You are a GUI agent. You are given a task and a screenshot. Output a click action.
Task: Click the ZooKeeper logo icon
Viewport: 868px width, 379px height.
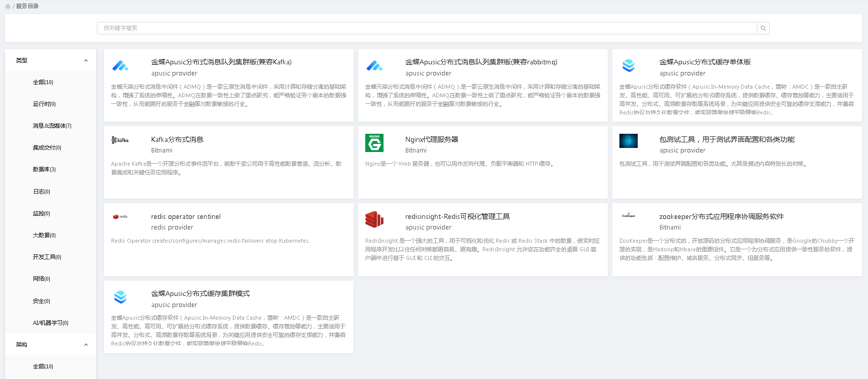(x=629, y=216)
